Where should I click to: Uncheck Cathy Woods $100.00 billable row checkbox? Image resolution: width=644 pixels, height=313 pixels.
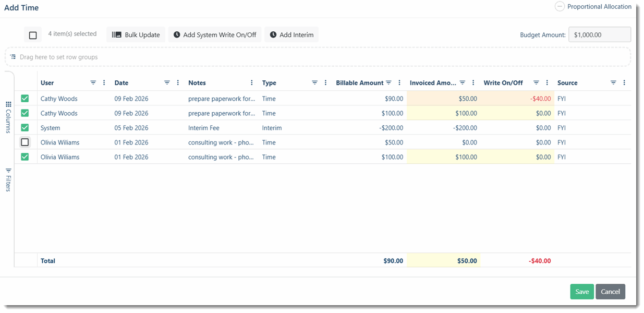[x=25, y=113]
